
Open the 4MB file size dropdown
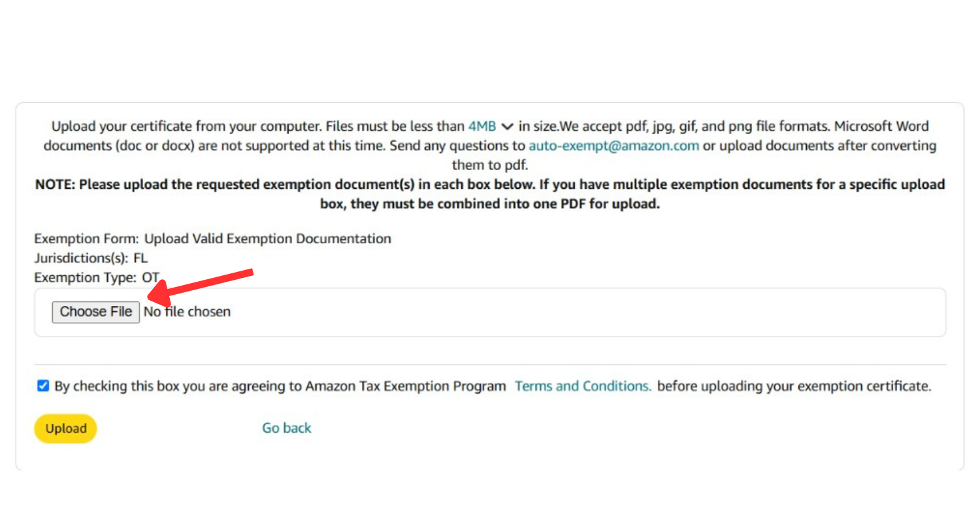coord(482,126)
